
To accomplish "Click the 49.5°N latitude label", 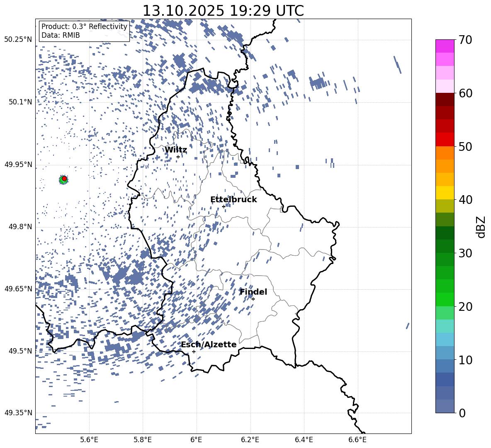I will [20, 351].
